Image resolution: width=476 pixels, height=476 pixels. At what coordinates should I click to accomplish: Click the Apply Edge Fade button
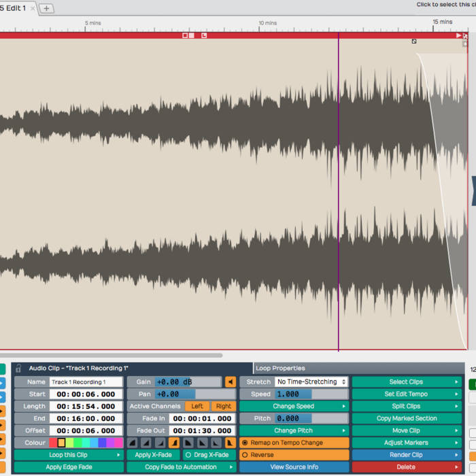point(69,467)
